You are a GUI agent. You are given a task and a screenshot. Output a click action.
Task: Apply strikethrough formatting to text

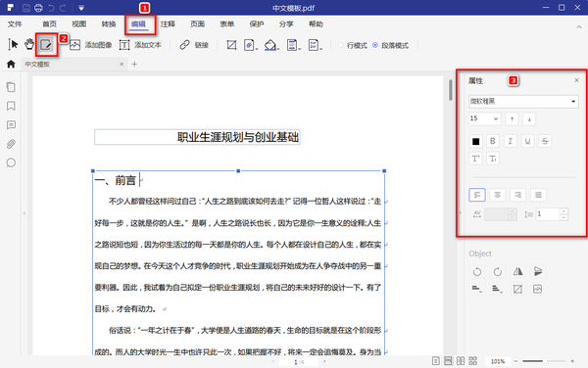point(545,141)
